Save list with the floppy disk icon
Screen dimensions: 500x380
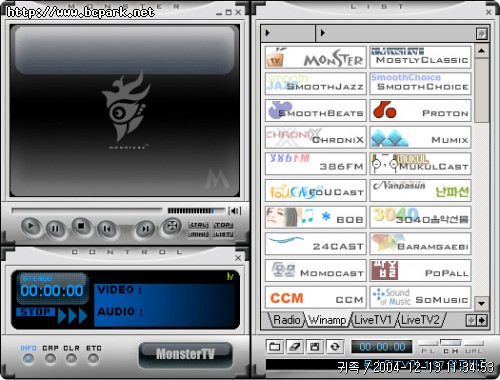315,347
